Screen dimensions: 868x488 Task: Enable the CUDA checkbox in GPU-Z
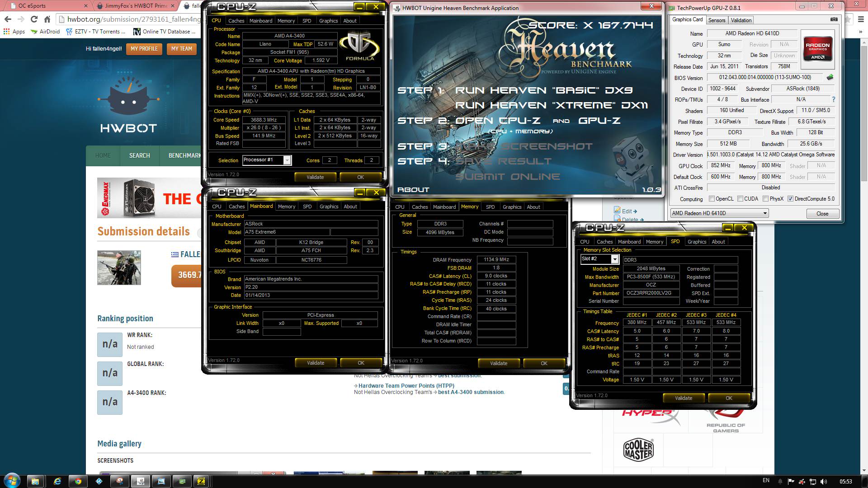(x=740, y=199)
